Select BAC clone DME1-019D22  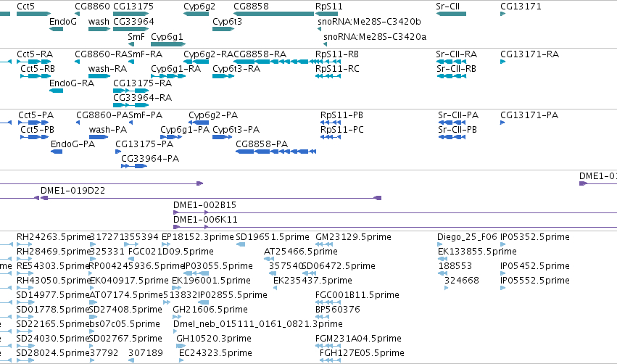[x=211, y=198]
